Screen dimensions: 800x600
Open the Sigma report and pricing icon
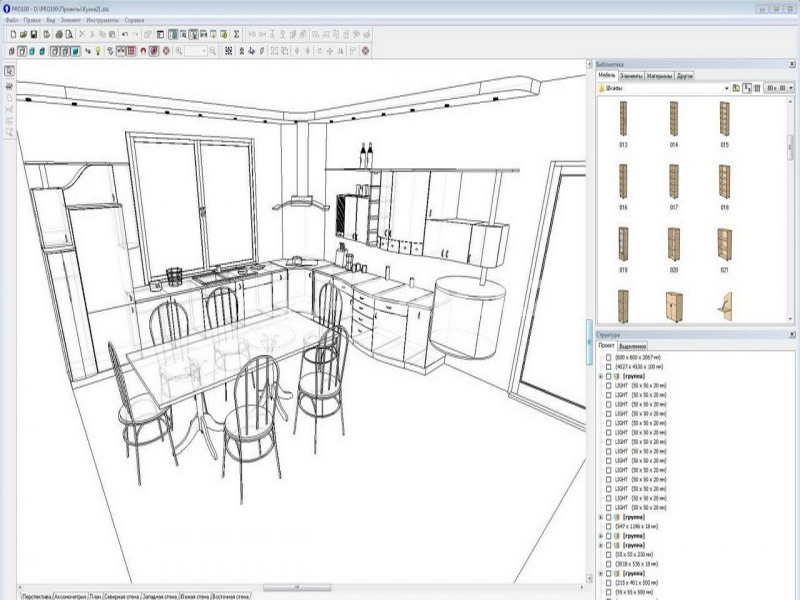click(236, 35)
